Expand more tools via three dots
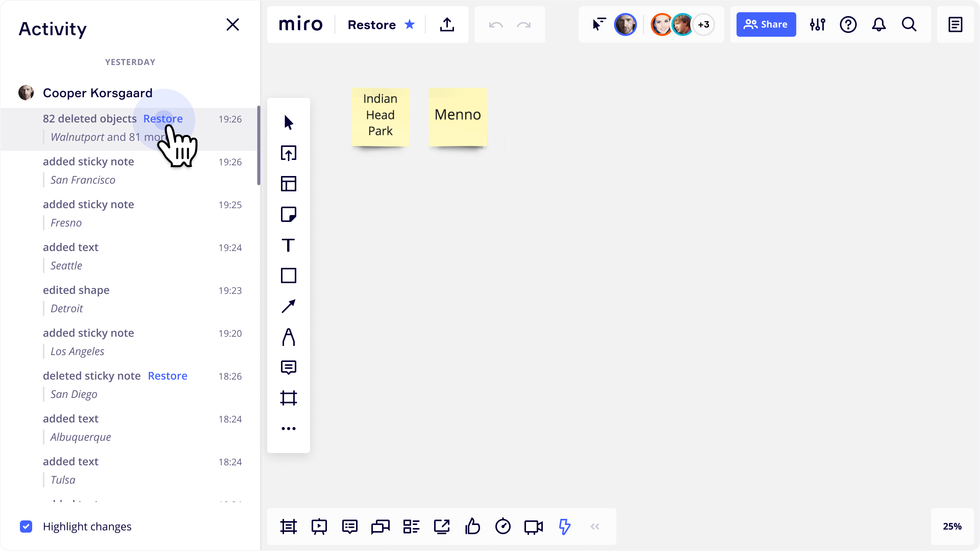 289,429
